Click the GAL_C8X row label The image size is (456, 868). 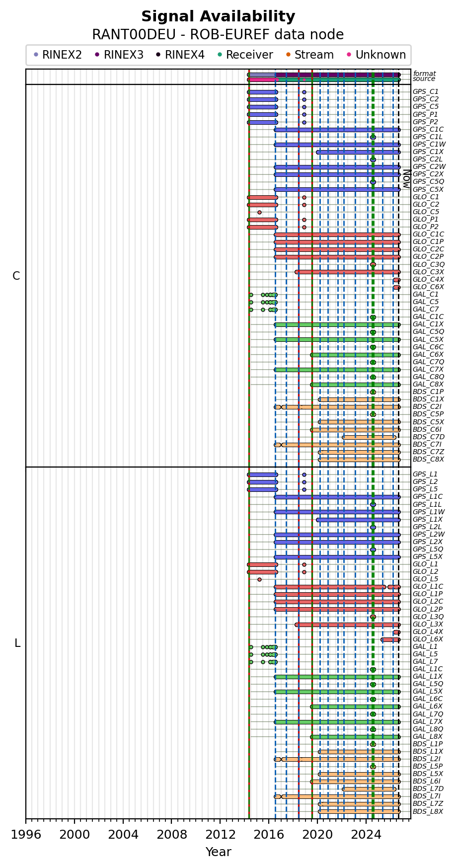coord(428,385)
